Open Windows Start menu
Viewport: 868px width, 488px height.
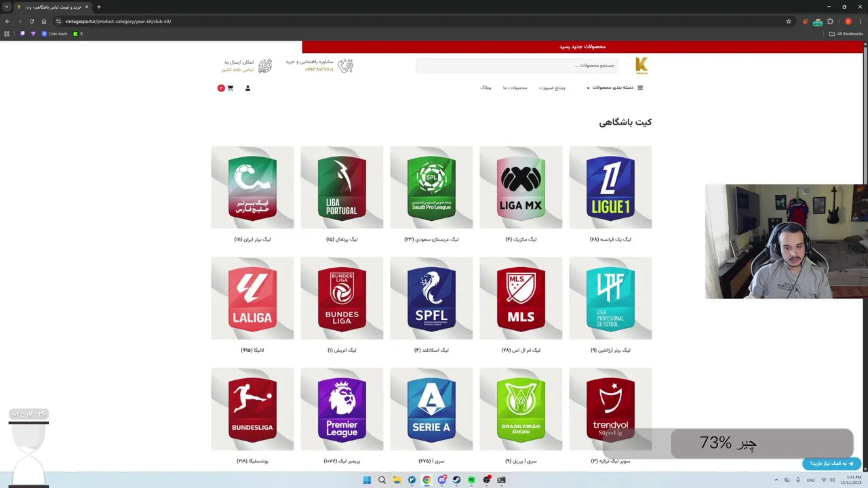click(367, 480)
